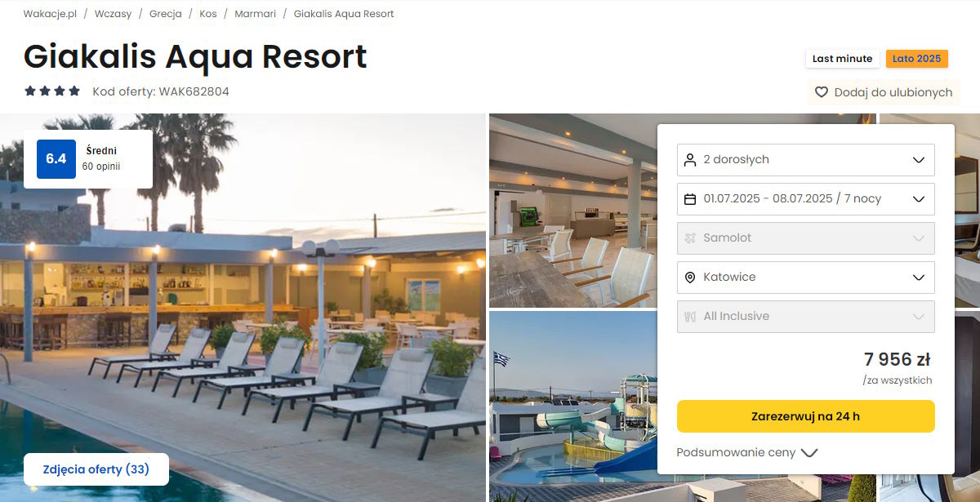Click the calendar icon in date field
Image resolution: width=980 pixels, height=502 pixels.
[x=690, y=199]
